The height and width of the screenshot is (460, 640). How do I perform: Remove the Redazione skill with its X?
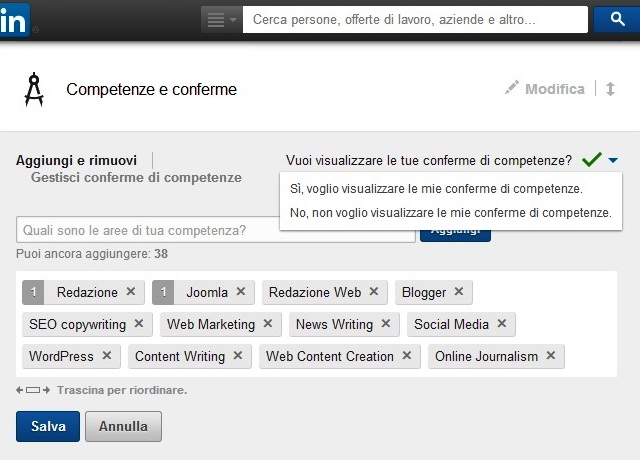click(131, 291)
